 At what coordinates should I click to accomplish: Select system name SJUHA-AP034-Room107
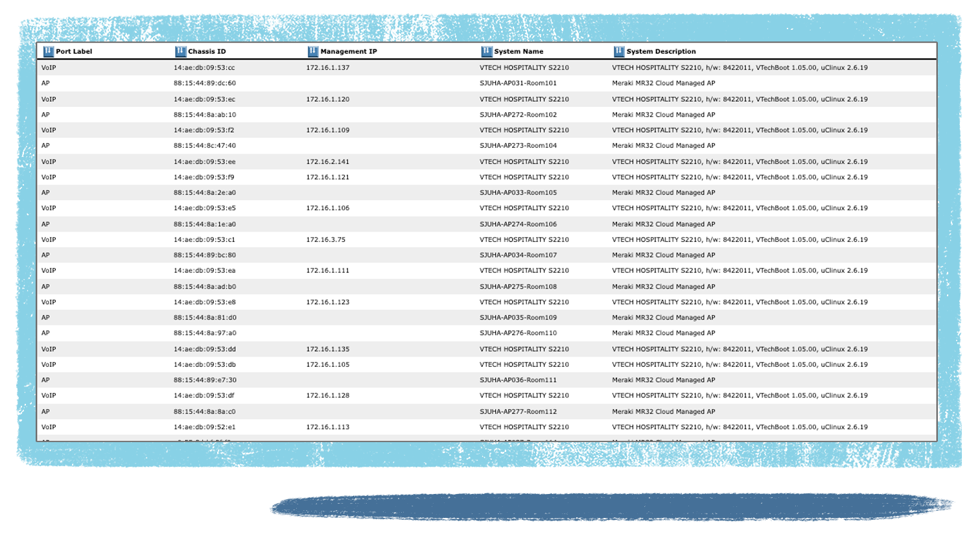point(518,255)
